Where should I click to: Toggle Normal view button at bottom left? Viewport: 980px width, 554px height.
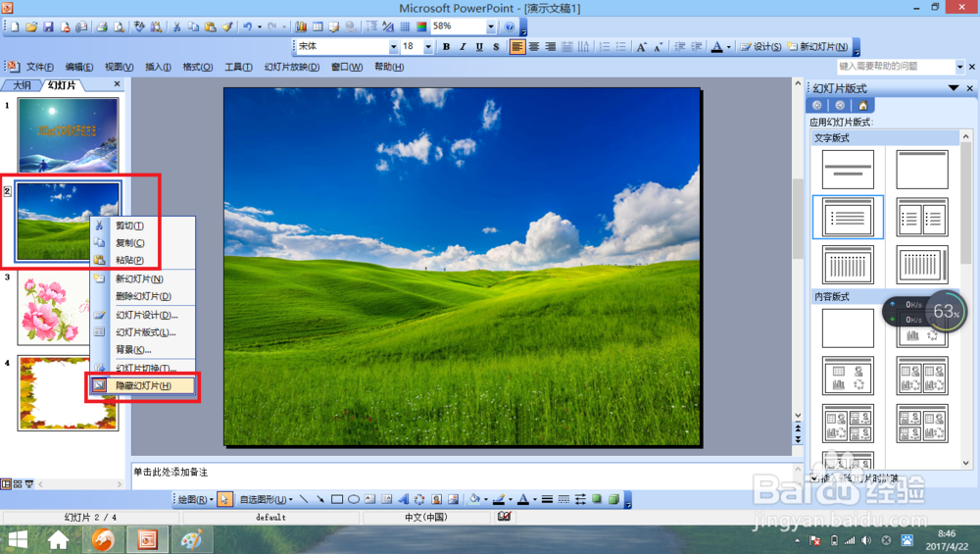click(x=6, y=484)
